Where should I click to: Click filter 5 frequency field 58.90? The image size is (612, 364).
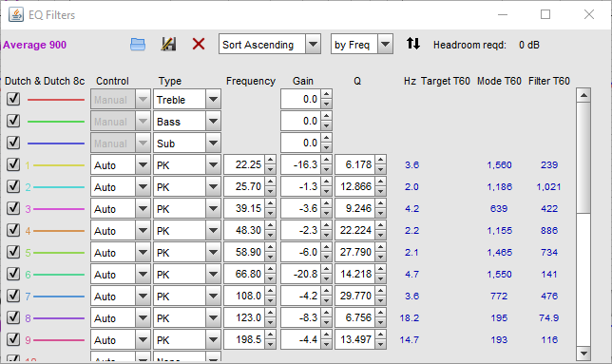point(244,252)
